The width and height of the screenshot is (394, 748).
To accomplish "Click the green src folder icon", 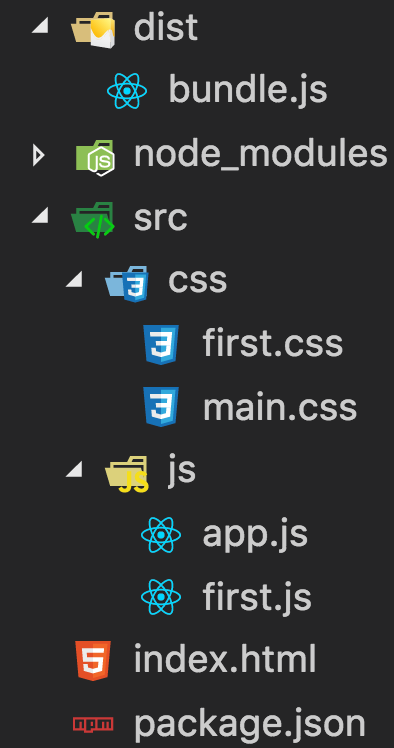I will pyautogui.click(x=93, y=220).
